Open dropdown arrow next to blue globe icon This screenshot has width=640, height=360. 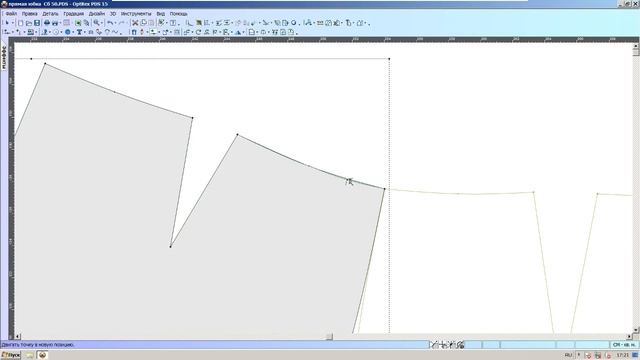pyautogui.click(x=73, y=32)
